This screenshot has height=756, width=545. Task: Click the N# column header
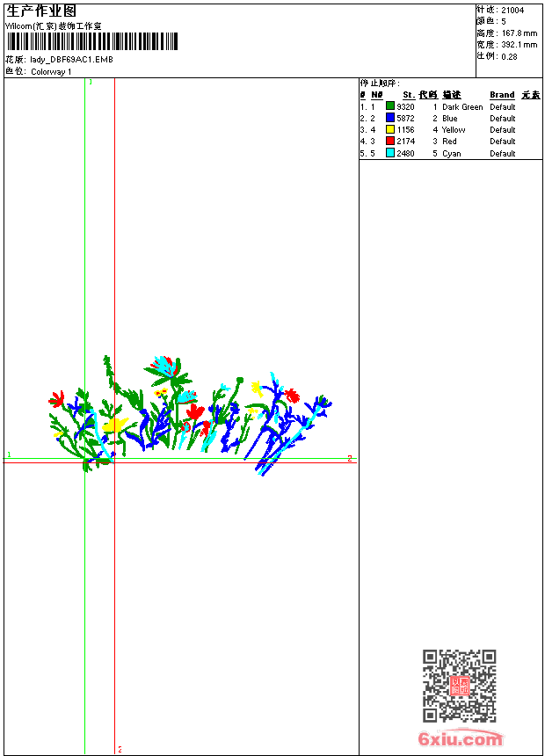tap(377, 95)
